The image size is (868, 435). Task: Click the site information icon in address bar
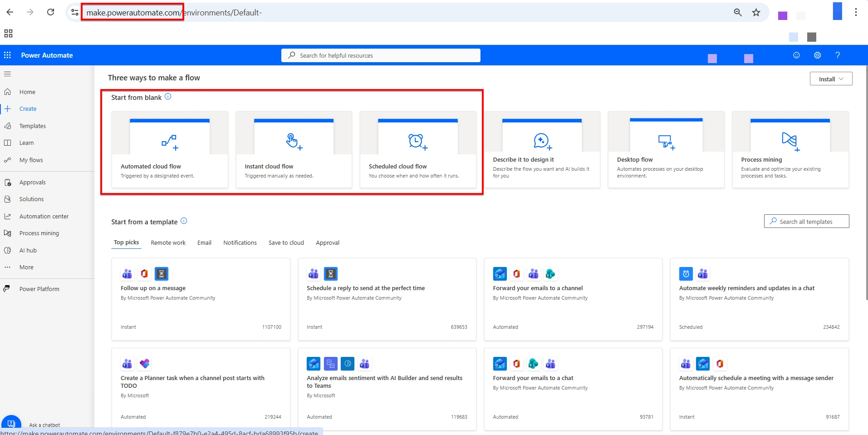click(75, 12)
